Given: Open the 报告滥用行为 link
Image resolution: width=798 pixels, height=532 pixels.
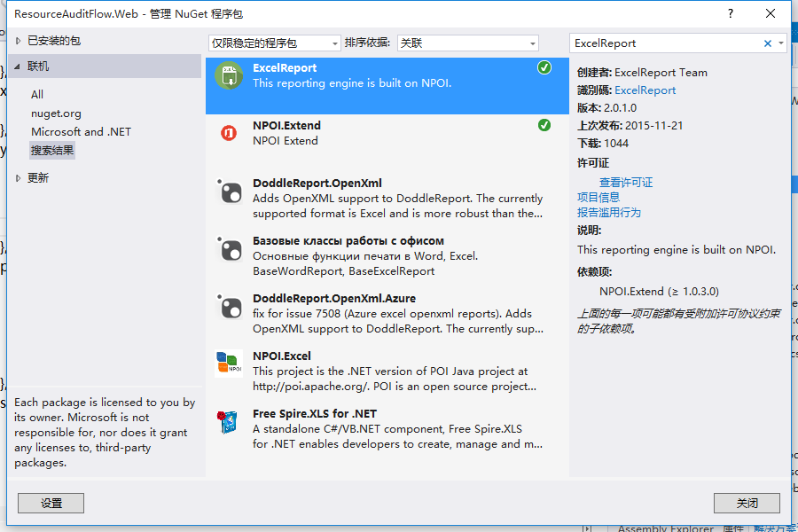Looking at the screenshot, I should 608,212.
